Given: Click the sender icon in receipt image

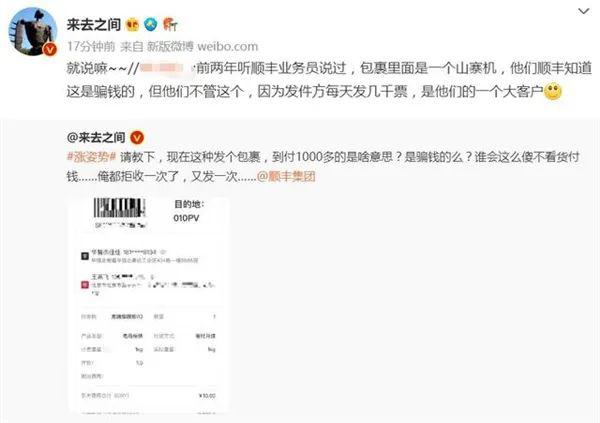Looking at the screenshot, I should (85, 256).
